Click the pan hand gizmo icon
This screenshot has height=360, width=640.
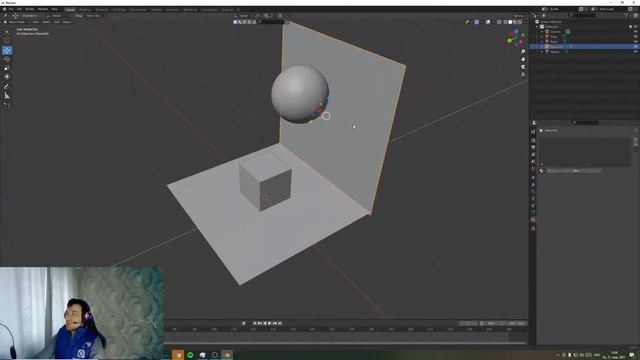(x=523, y=59)
